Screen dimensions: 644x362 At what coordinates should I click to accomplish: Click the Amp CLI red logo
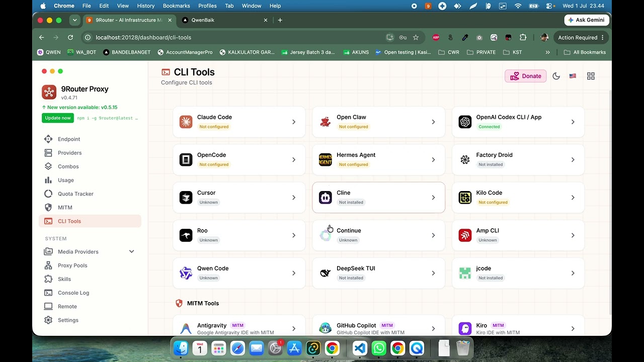465,235
